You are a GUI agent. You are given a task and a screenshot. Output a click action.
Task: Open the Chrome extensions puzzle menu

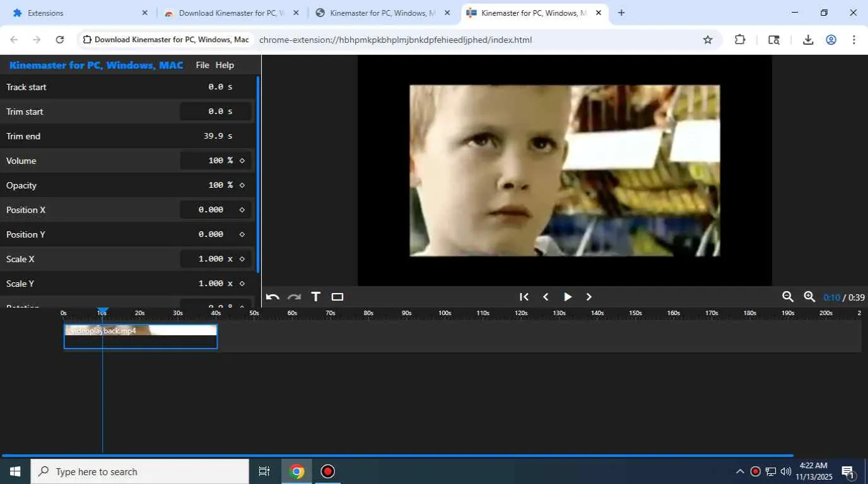pyautogui.click(x=740, y=40)
